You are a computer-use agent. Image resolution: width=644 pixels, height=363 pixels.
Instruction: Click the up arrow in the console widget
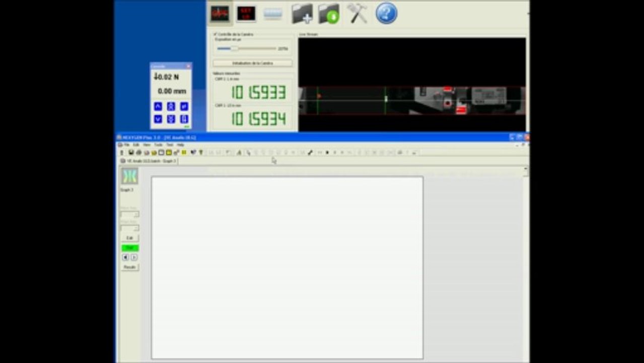pyautogui.click(x=158, y=106)
